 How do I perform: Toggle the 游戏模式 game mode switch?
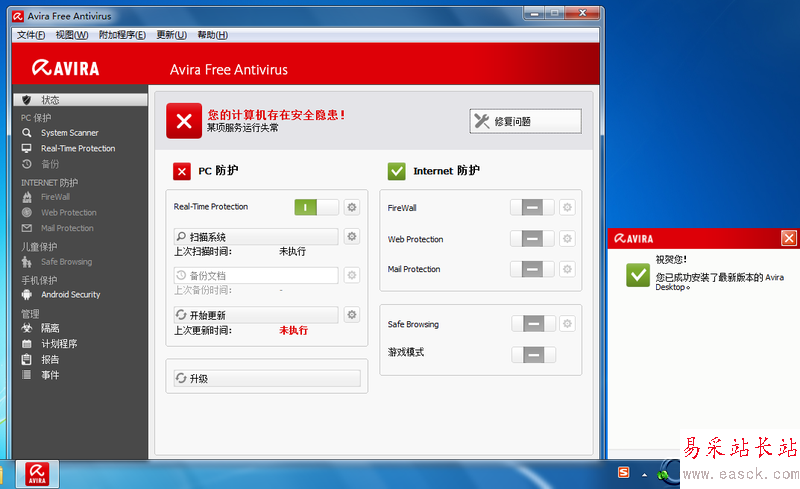click(x=534, y=355)
